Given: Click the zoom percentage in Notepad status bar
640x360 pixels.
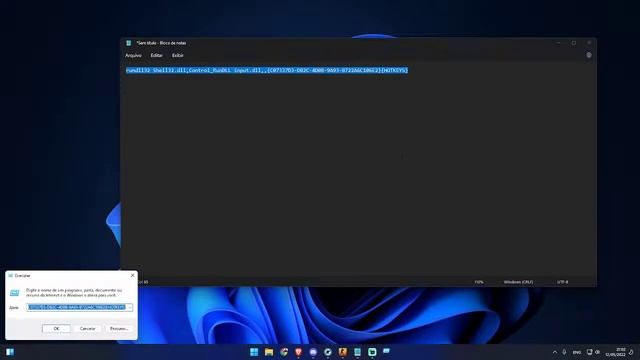Looking at the screenshot, I should [x=479, y=282].
